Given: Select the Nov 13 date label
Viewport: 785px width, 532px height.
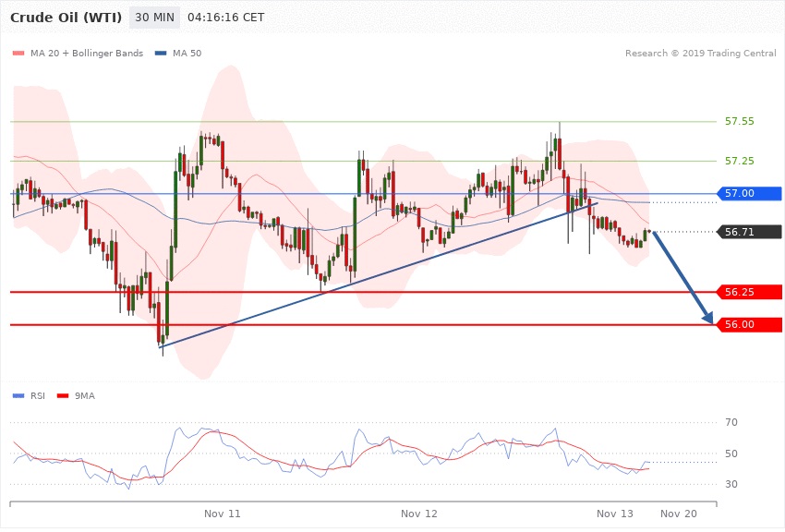Looking at the screenshot, I should [x=615, y=513].
